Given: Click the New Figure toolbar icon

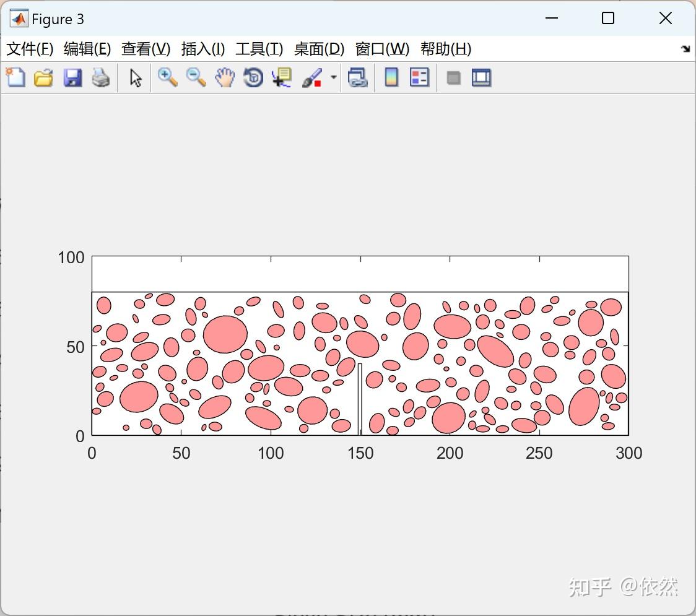Looking at the screenshot, I should coord(15,77).
